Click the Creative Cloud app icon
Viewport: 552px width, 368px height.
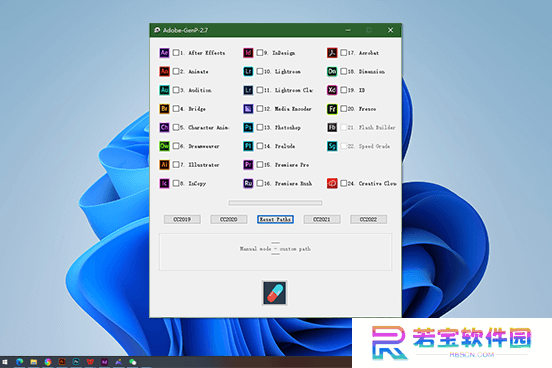coord(332,183)
